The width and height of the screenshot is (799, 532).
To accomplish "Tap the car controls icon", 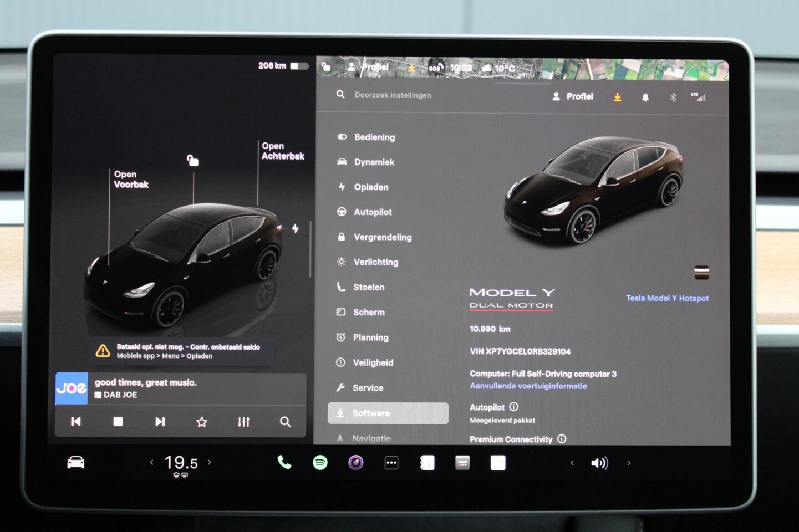I will 76,462.
